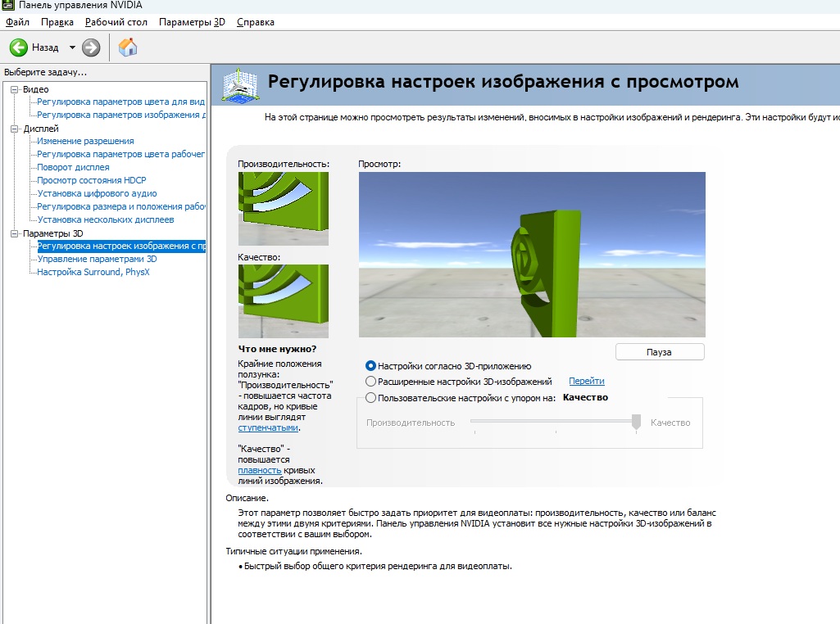Click the Описание. heading text
This screenshot has height=624, width=840.
click(247, 498)
